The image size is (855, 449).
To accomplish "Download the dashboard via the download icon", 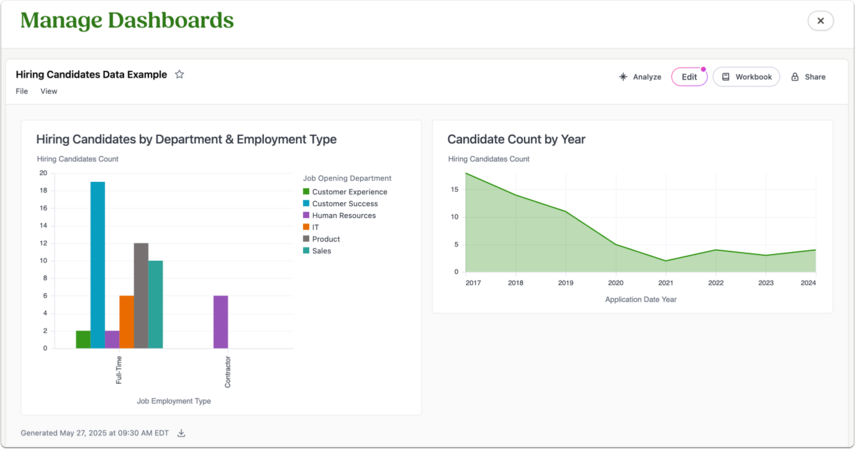I will 182,433.
